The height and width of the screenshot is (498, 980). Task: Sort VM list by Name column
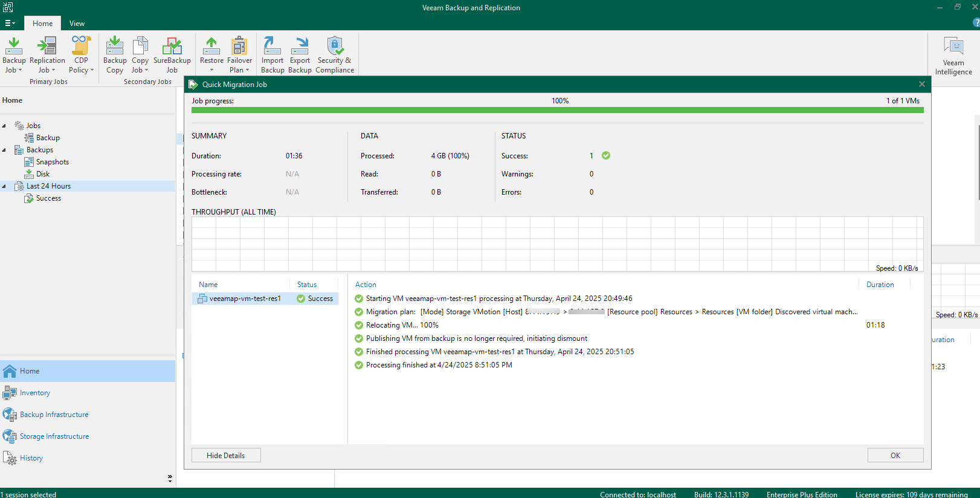208,285
